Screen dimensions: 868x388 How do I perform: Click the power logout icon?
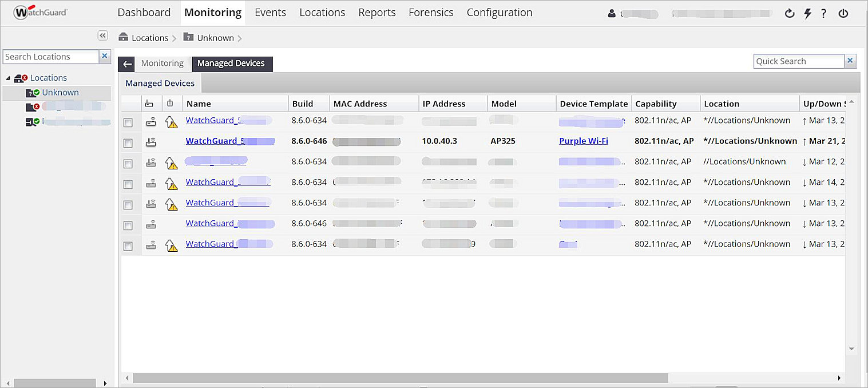[843, 14]
